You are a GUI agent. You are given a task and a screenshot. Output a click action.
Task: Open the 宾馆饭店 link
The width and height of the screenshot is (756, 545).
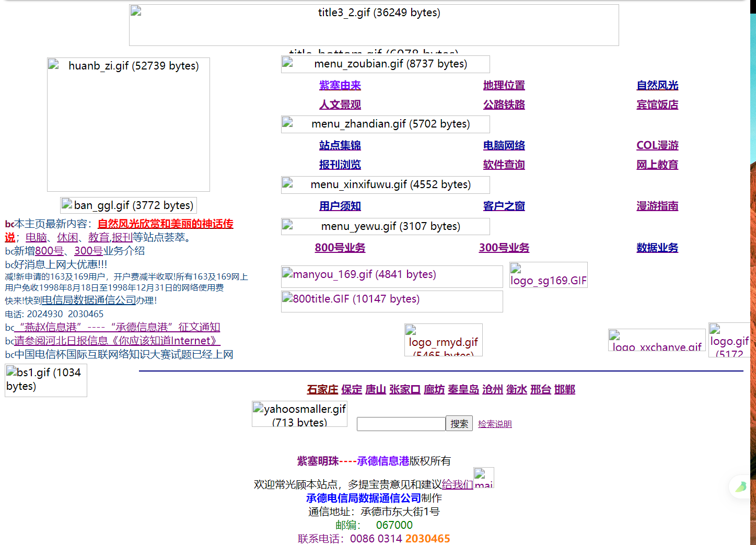(x=657, y=105)
